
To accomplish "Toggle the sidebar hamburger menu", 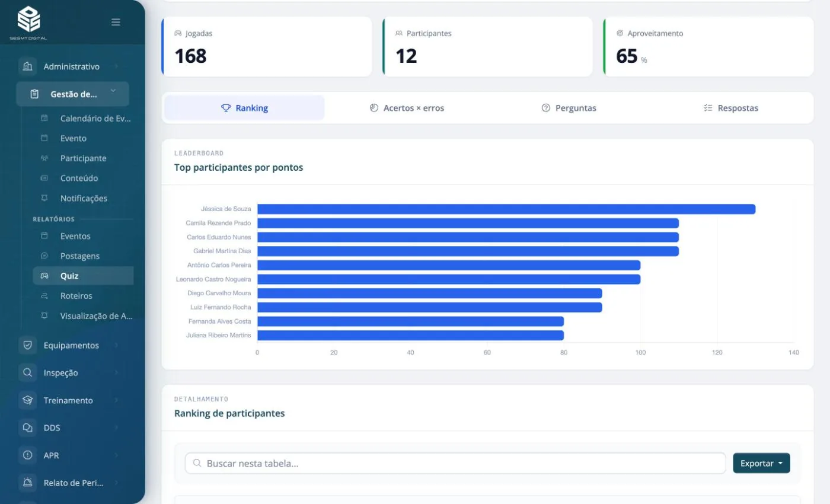I will pos(116,22).
